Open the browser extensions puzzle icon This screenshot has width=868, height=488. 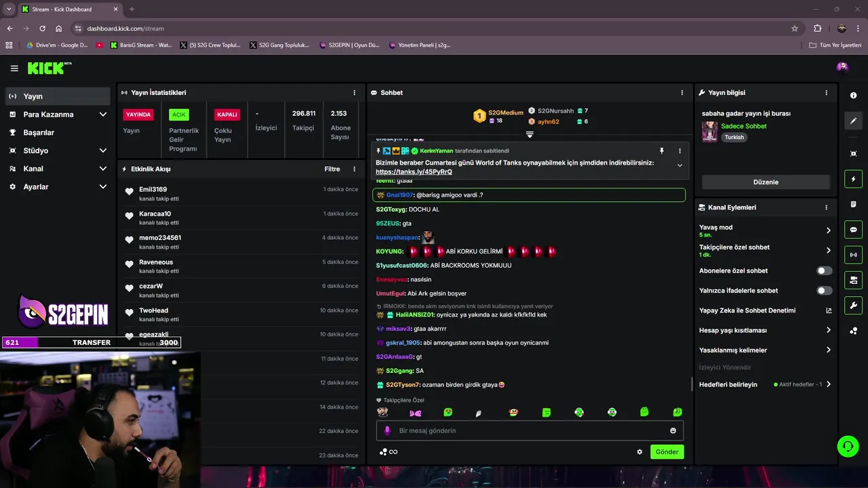click(817, 28)
